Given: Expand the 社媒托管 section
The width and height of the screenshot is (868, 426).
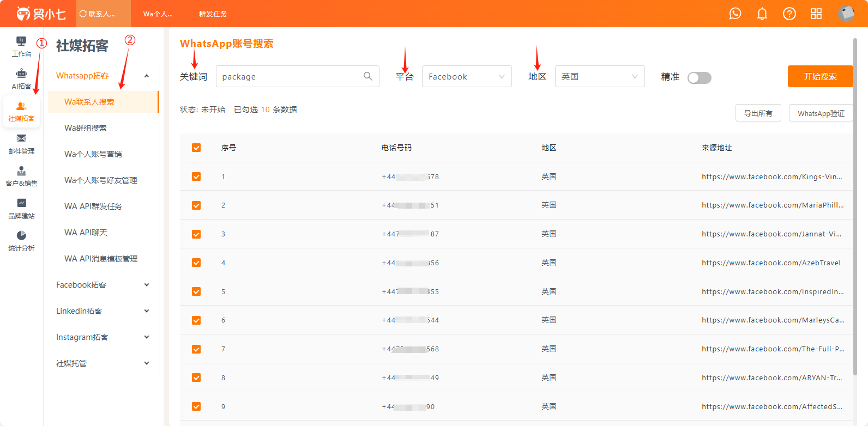Looking at the screenshot, I should 103,363.
